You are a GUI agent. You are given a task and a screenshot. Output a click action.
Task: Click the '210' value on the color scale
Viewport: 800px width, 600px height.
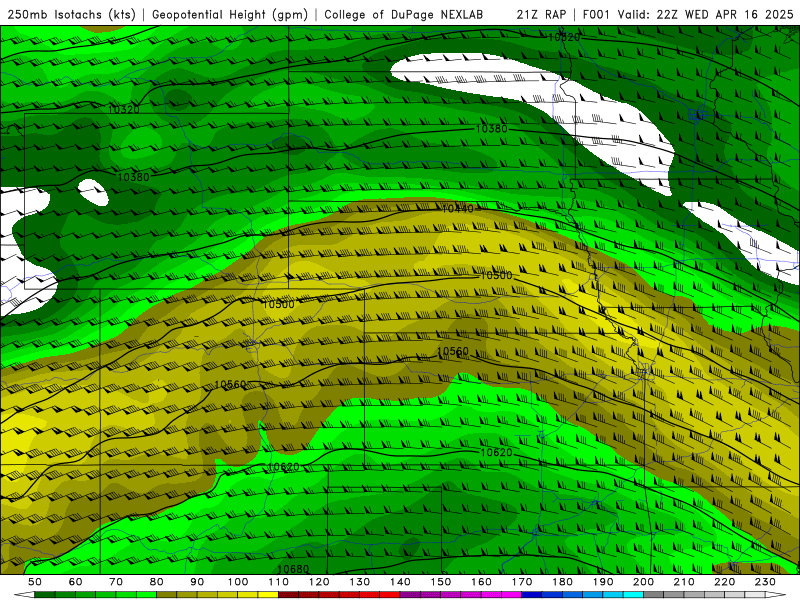[684, 582]
